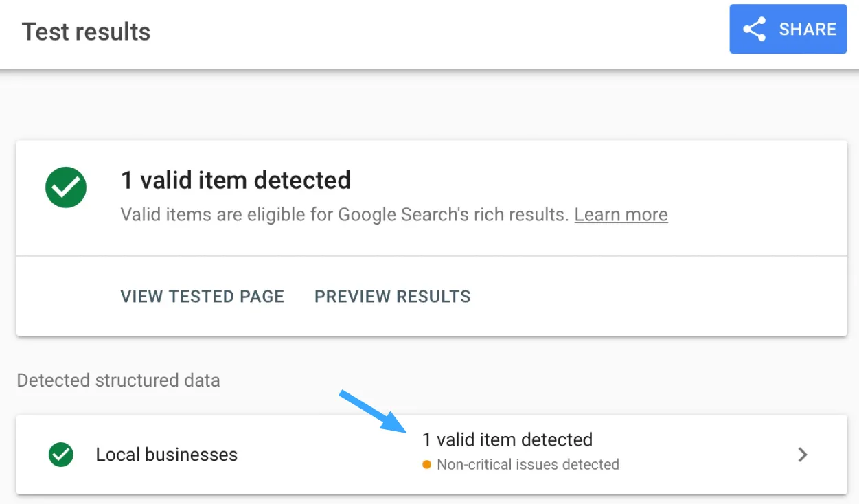Expand Local businesses with the right chevron

802,455
